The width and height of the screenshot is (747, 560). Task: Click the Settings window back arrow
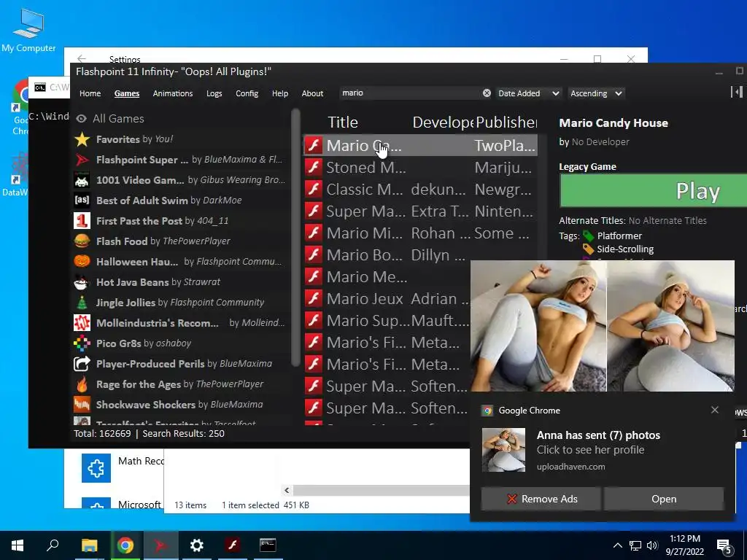pyautogui.click(x=82, y=58)
